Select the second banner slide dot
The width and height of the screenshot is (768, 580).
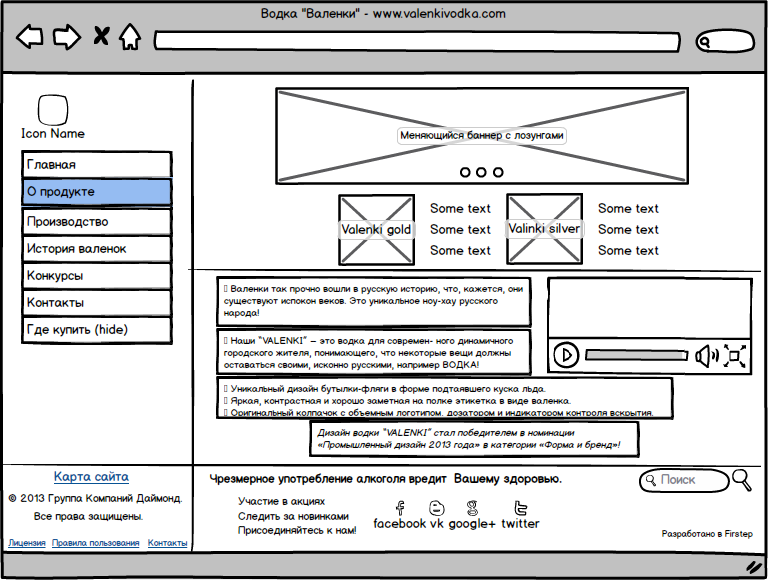point(481,172)
